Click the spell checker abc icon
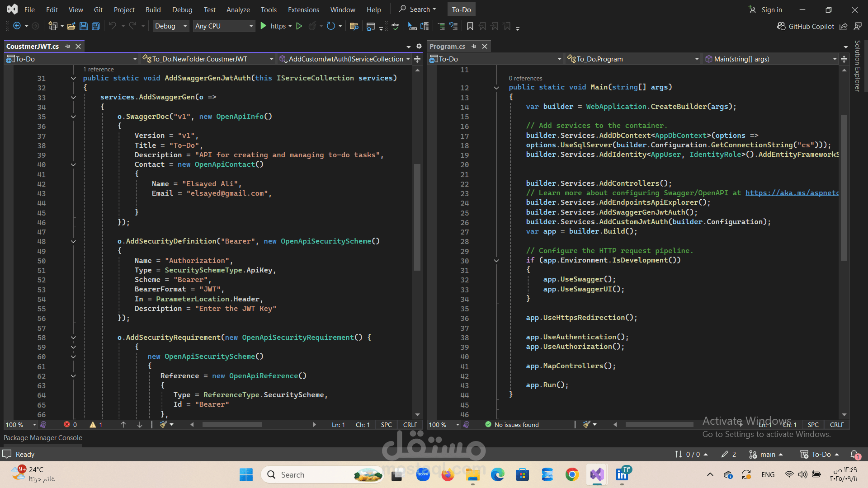This screenshot has width=868, height=488. 396,26
